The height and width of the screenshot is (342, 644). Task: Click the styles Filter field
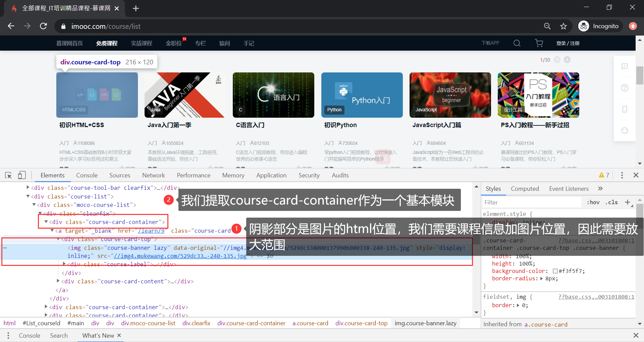[x=532, y=202]
